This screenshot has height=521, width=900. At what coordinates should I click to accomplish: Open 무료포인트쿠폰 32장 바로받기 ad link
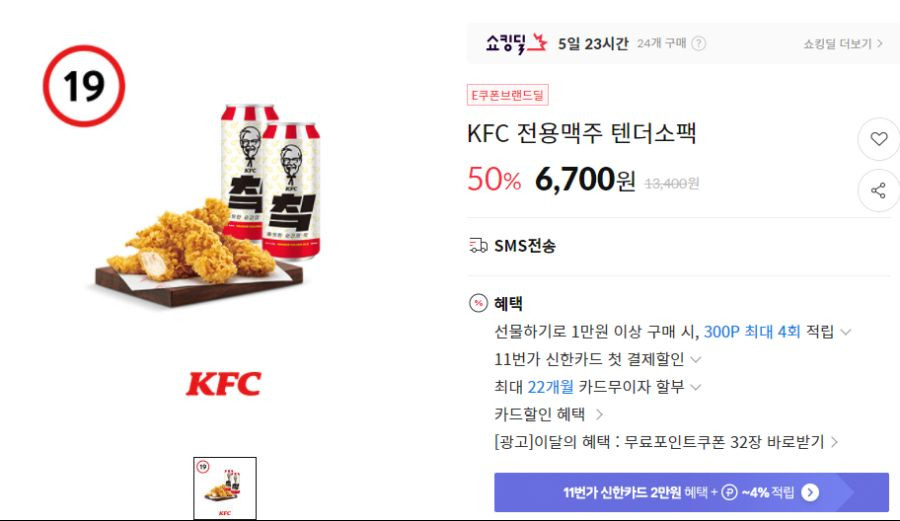pyautogui.click(x=666, y=442)
